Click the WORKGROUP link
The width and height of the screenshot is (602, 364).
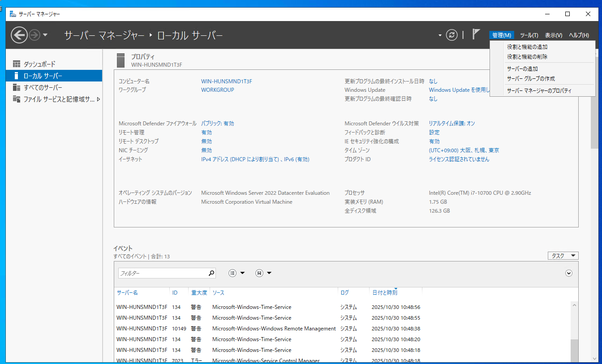pos(217,90)
